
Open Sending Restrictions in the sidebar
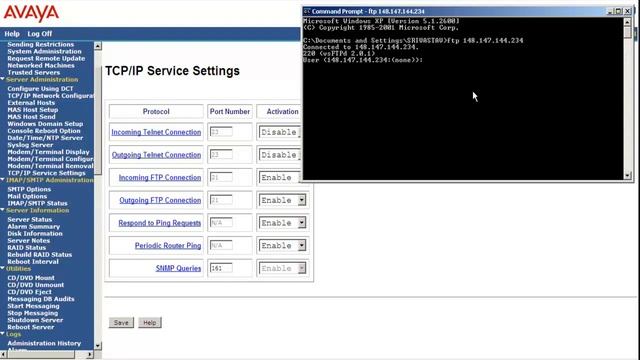tap(41, 44)
